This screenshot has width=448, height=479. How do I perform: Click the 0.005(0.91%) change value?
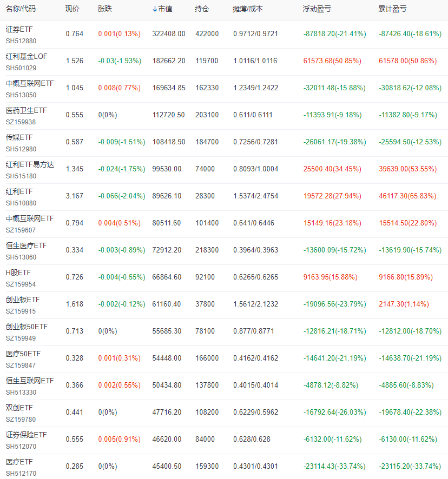(119, 440)
